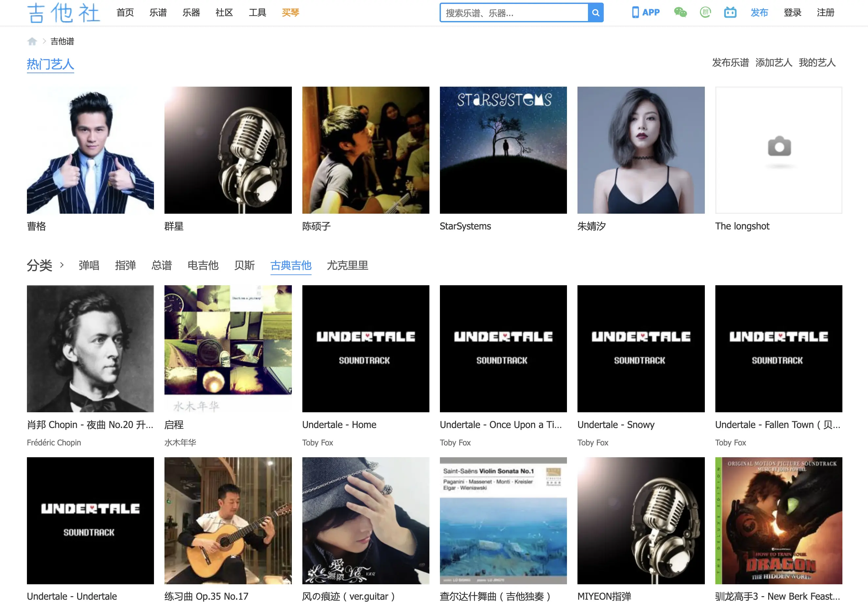868x602 pixels.
Task: Open the Chopin portrait thumbnail
Action: click(90, 349)
